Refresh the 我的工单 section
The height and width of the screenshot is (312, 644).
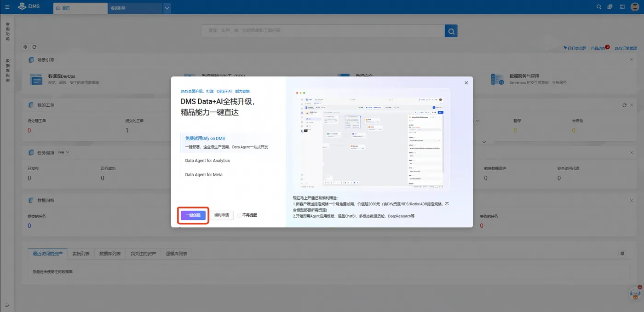tap(624, 105)
